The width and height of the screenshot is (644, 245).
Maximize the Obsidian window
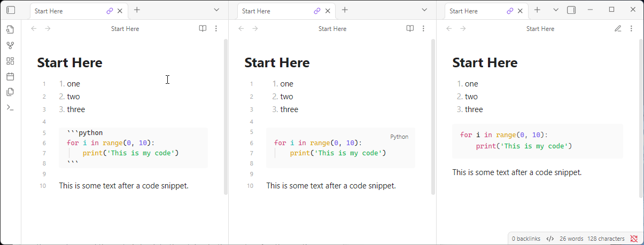coord(612,10)
